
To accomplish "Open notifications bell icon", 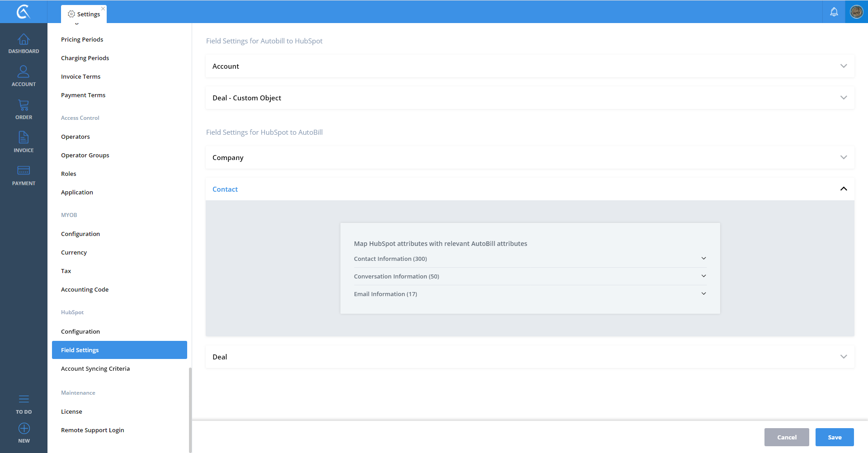I will coord(834,12).
